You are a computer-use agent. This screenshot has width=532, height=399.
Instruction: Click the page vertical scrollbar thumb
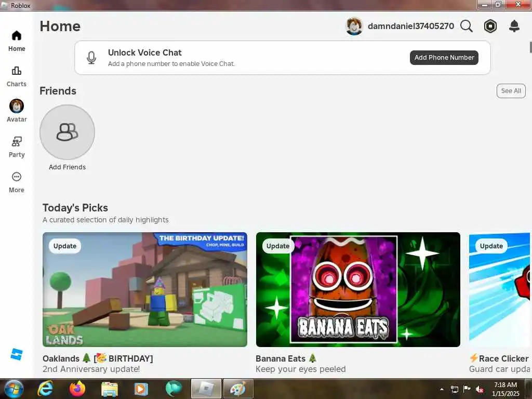coord(530,47)
